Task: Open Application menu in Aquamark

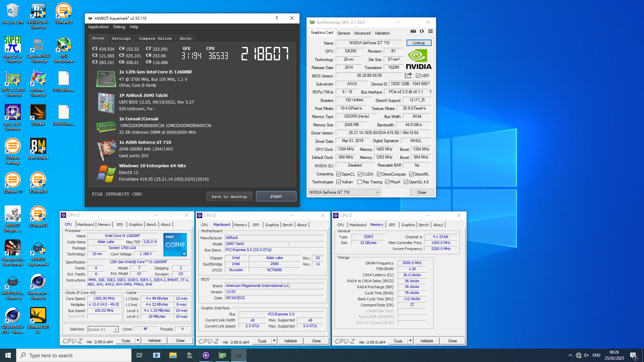Action: coord(98,27)
